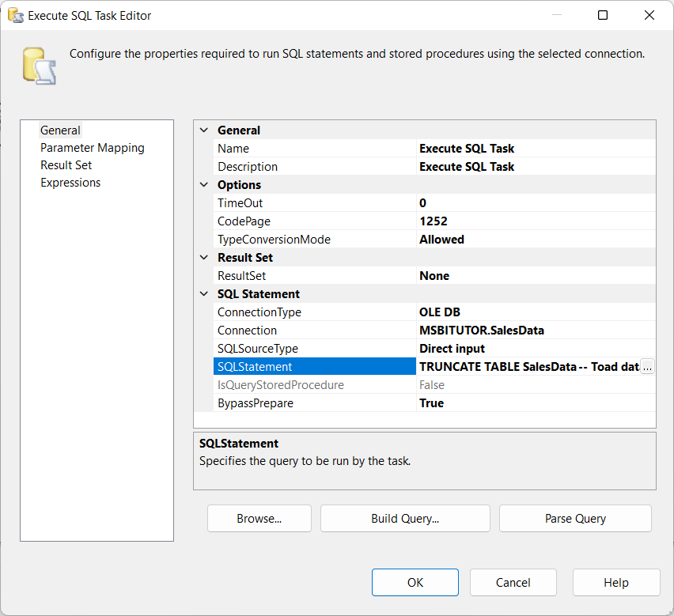Image resolution: width=674 pixels, height=616 pixels.
Task: Collapse the Options property group
Action: click(204, 185)
